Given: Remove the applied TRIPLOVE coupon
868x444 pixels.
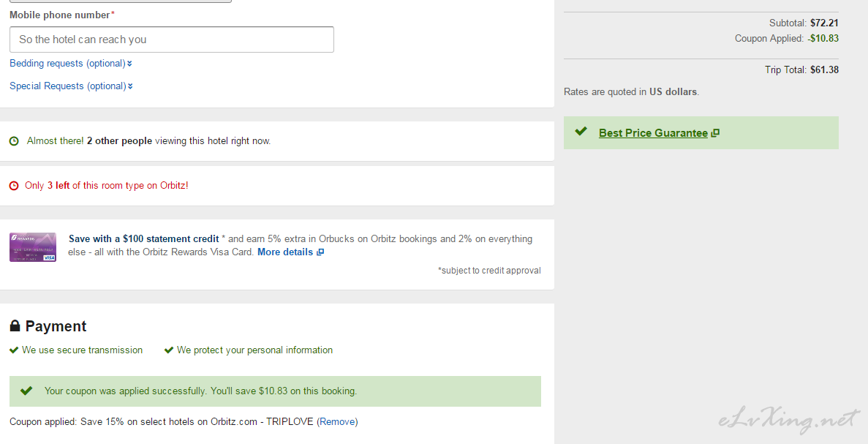Looking at the screenshot, I should [x=337, y=422].
